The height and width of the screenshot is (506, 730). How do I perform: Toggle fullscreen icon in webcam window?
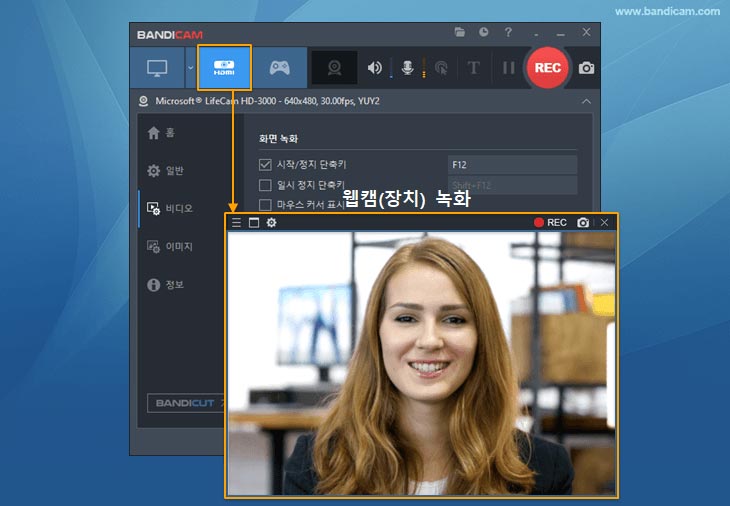[254, 223]
